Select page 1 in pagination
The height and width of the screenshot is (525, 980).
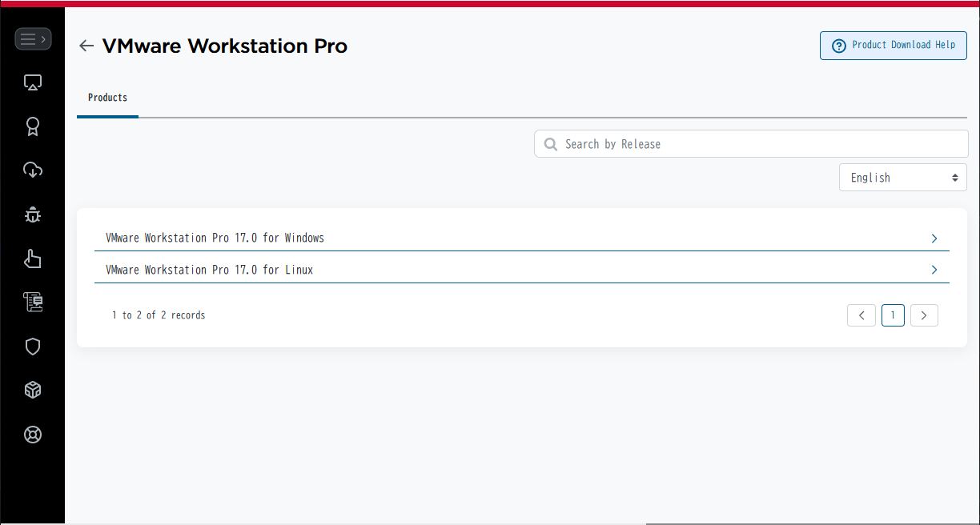tap(893, 315)
